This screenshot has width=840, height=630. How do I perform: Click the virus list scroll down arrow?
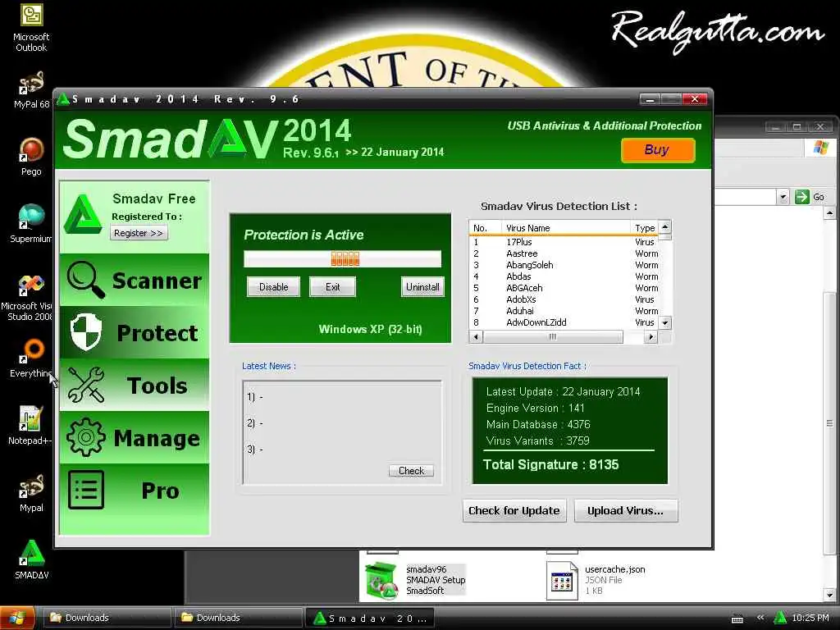[x=664, y=322]
